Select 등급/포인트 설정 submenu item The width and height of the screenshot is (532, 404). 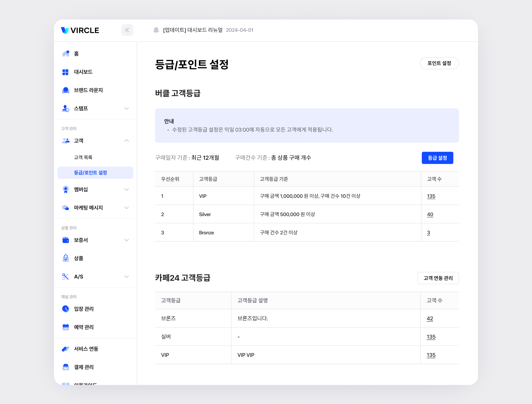click(x=90, y=173)
